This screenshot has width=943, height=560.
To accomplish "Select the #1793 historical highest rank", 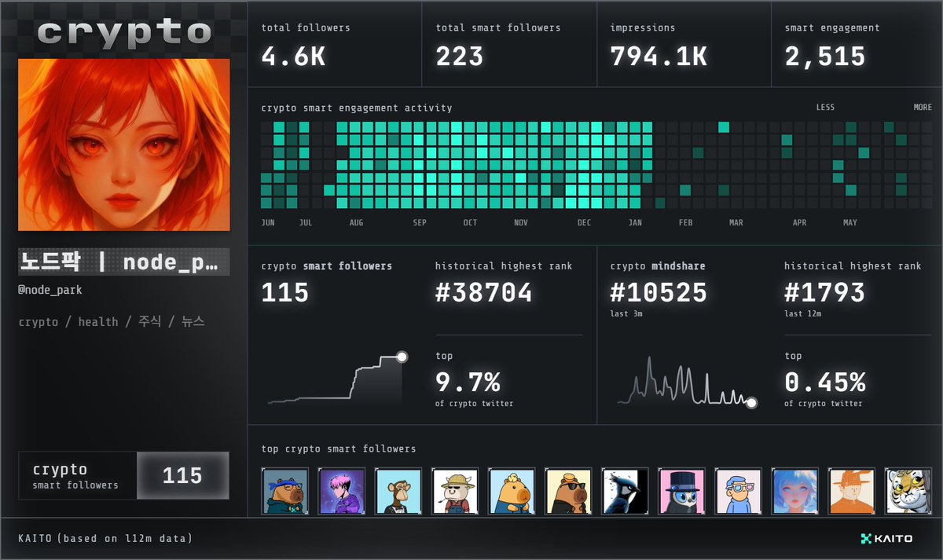I will coord(825,293).
